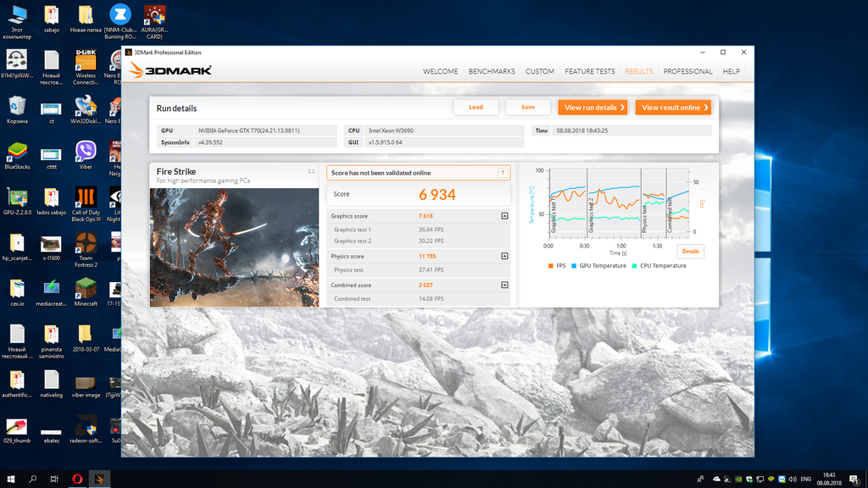Select Call of Duty Black Ops III icon

(86, 204)
